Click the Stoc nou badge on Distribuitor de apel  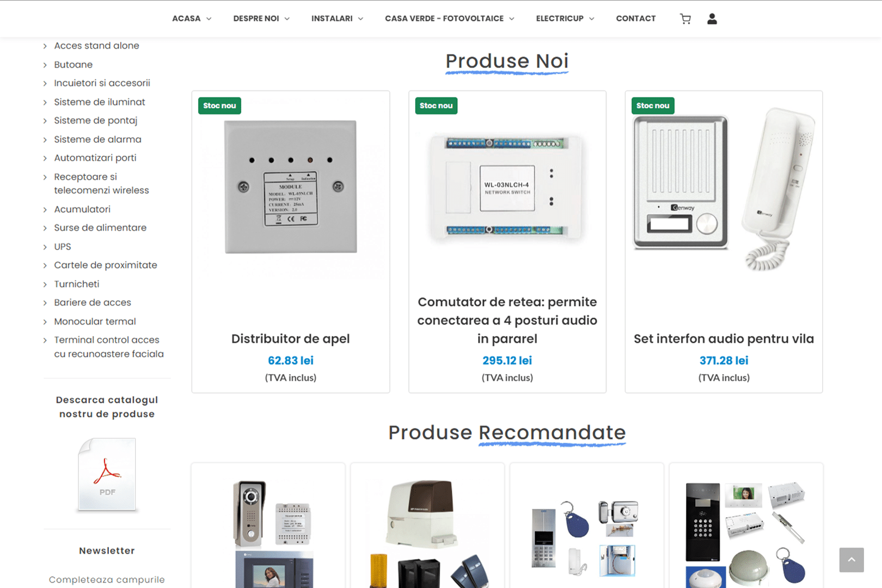pyautogui.click(x=219, y=106)
